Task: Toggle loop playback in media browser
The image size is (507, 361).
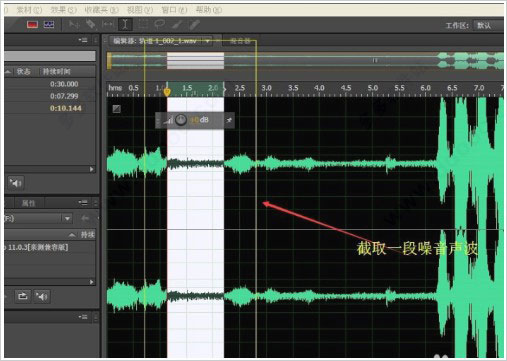Action: pos(23,296)
